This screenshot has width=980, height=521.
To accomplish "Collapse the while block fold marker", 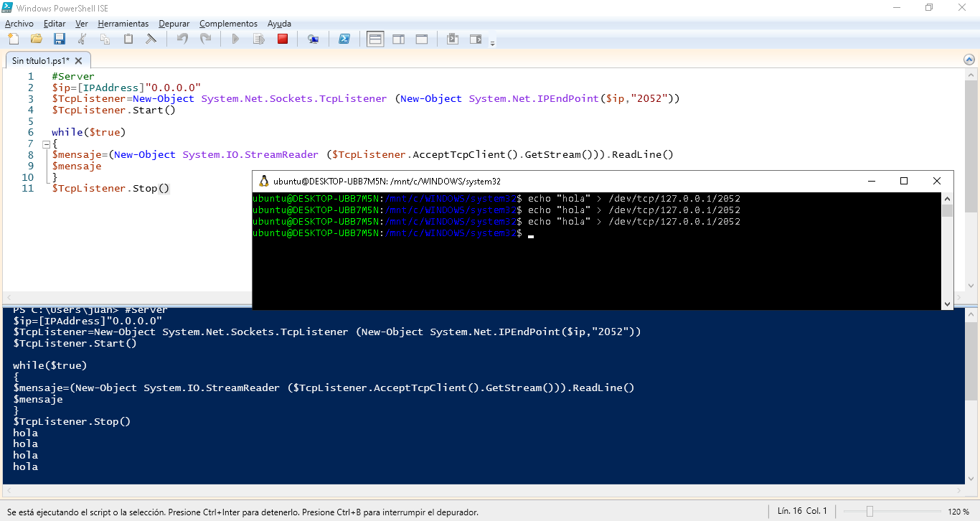I will click(x=46, y=144).
